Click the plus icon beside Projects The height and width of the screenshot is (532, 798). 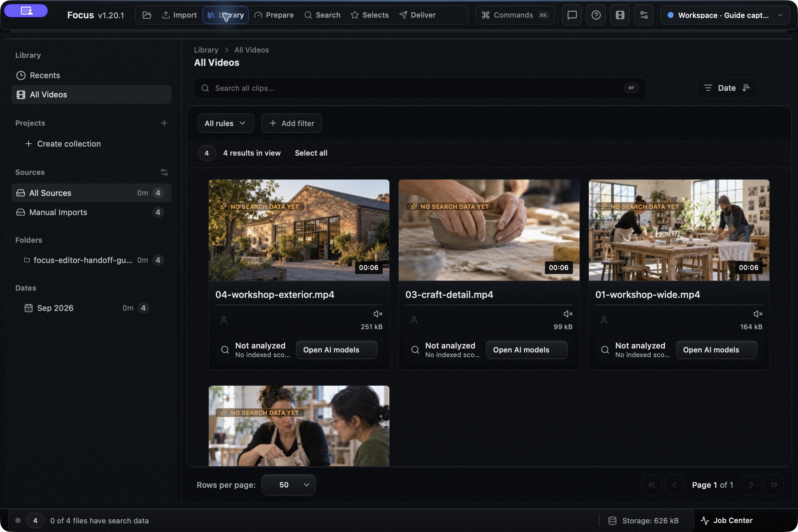point(164,123)
